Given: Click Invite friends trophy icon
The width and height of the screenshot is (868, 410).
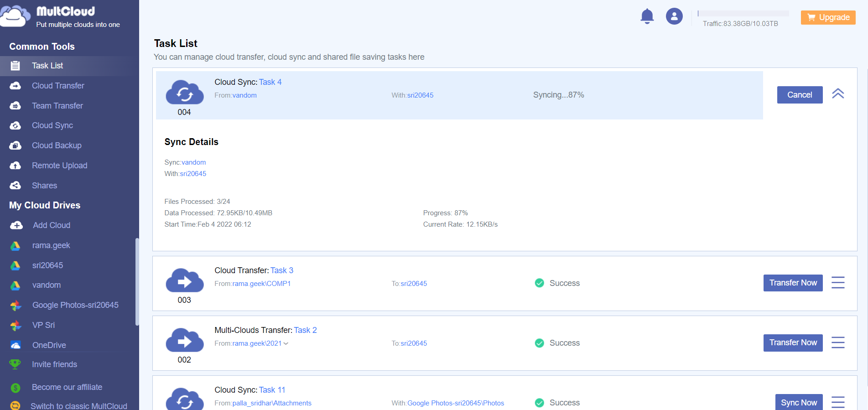Looking at the screenshot, I should (x=15, y=364).
